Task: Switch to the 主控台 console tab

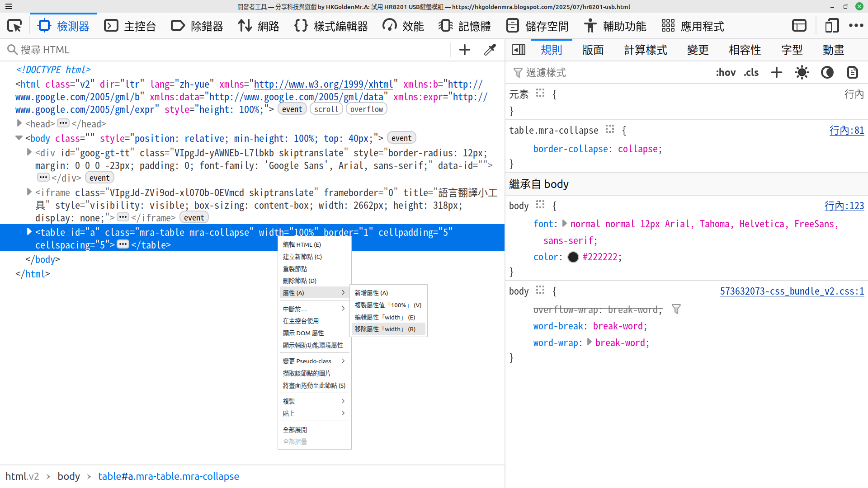Action: coord(130,26)
